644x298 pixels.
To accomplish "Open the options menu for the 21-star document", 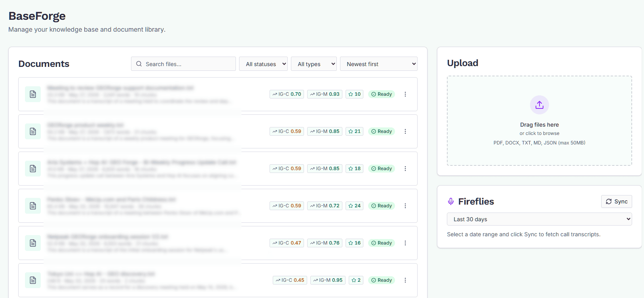I will point(405,131).
